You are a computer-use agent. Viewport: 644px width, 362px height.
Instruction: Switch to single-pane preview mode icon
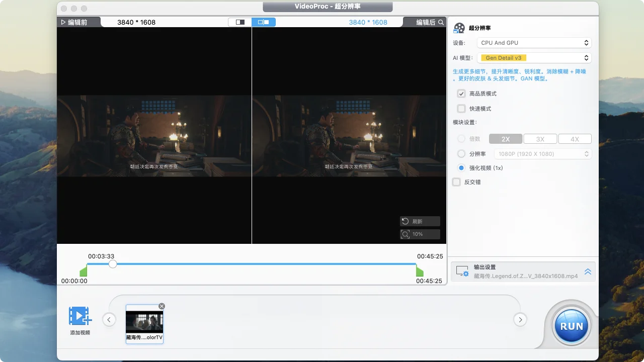click(240, 22)
